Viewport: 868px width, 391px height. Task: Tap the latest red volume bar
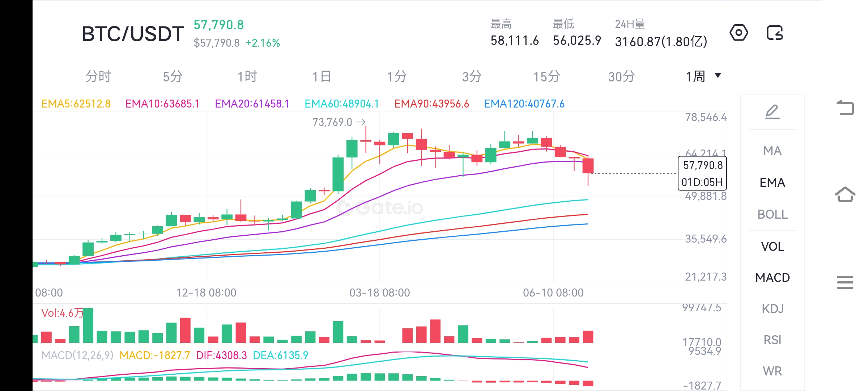588,337
